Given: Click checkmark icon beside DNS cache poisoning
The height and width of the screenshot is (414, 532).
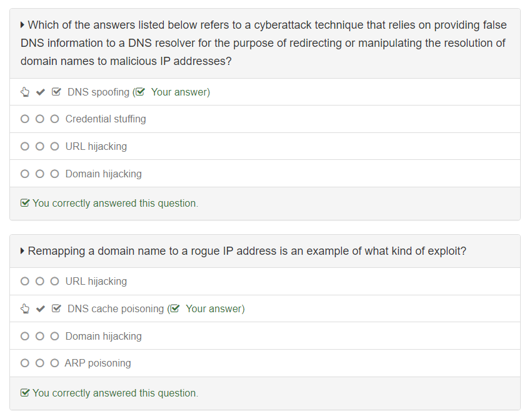Looking at the screenshot, I should [x=40, y=309].
